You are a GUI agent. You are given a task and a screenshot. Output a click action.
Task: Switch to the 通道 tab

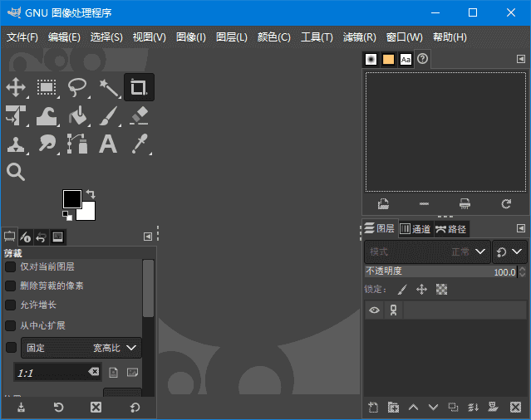pos(415,229)
